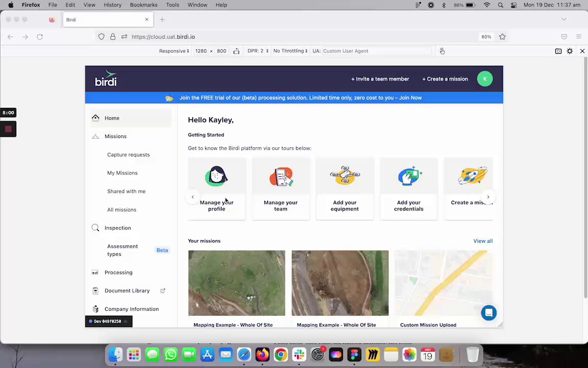Image resolution: width=588 pixels, height=368 pixels.
Task: Open the Firefox hamburger menu
Action: pos(579,37)
